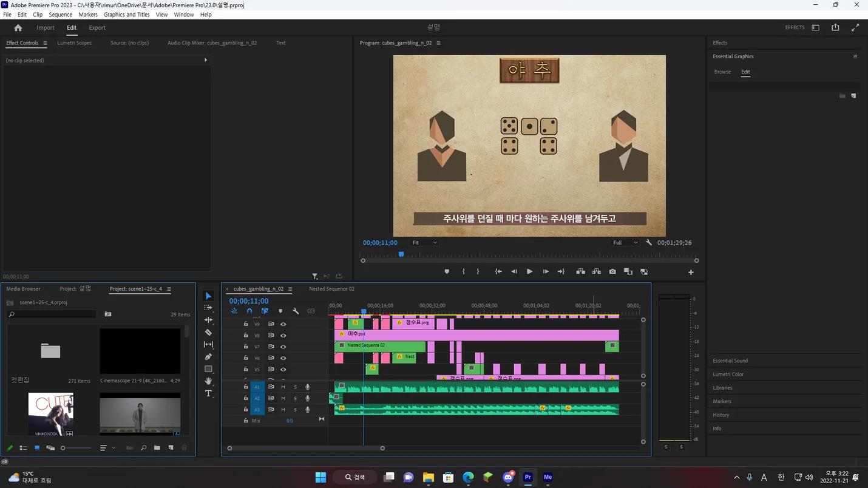Select the Razor tool
Viewport: 868px width, 488px height.
(208, 332)
